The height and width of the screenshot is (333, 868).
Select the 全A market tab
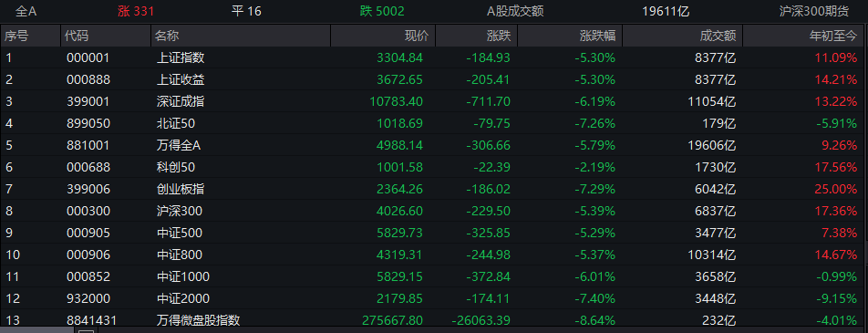(x=26, y=11)
